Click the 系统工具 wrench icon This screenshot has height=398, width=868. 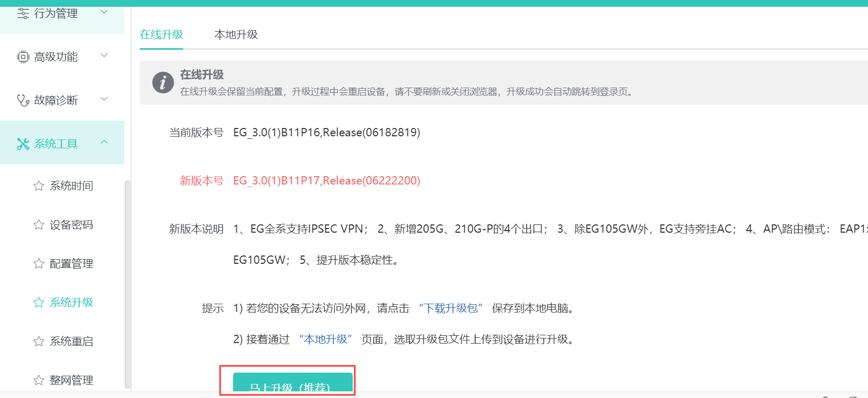click(x=23, y=144)
